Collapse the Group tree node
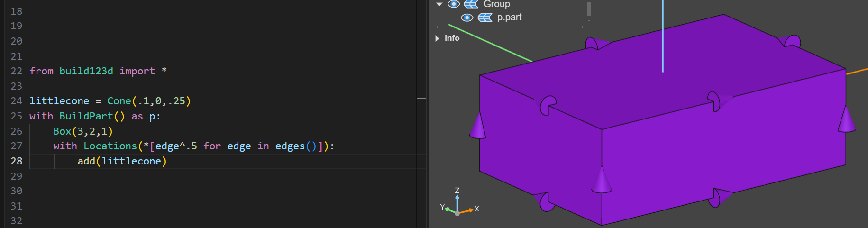The image size is (868, 228). (x=439, y=4)
